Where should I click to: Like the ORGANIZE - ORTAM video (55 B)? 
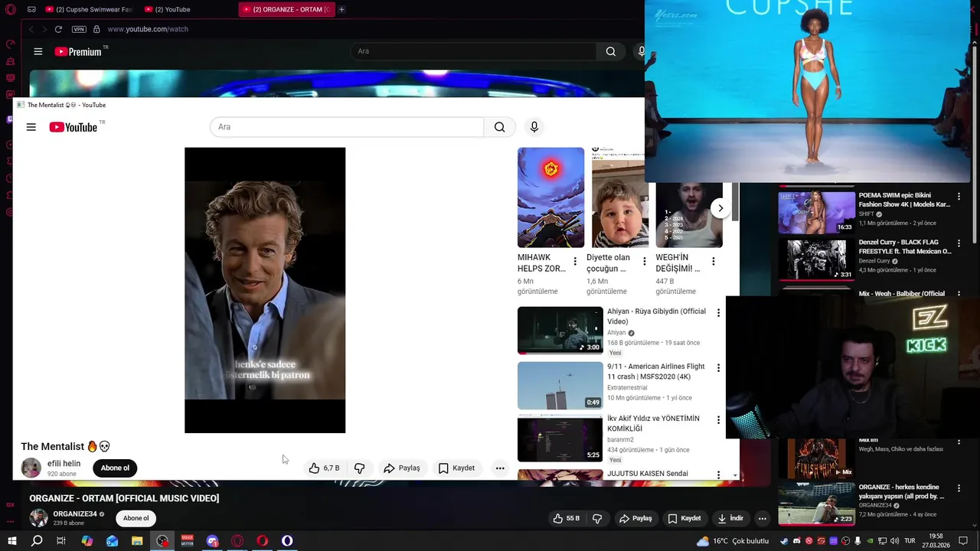coord(567,518)
